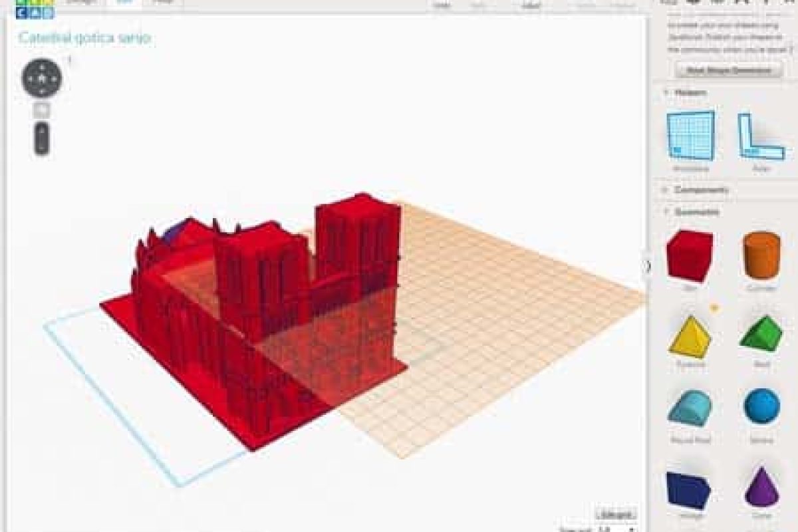
Task: Open the Edit menu
Action: pyautogui.click(x=124, y=4)
